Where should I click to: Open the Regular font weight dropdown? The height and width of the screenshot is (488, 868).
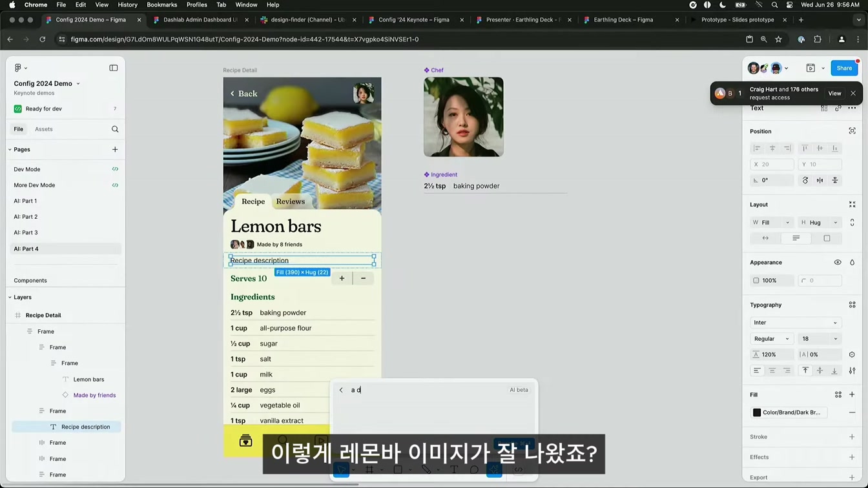pos(772,339)
